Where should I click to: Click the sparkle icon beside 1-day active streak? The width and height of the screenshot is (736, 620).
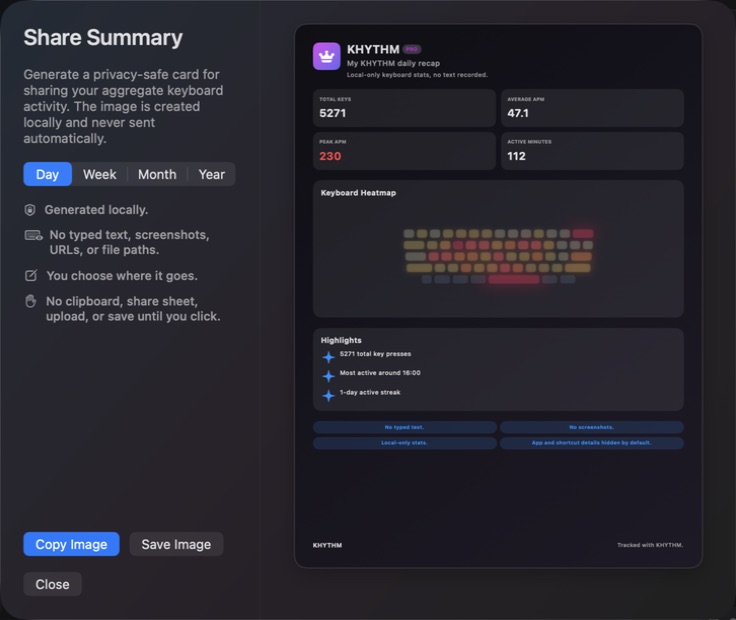tap(329, 395)
